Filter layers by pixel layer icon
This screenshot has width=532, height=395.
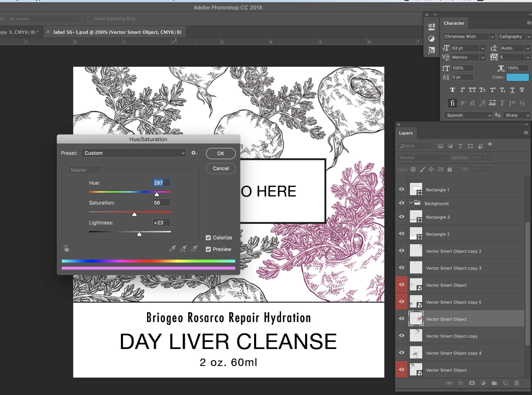[x=440, y=146]
